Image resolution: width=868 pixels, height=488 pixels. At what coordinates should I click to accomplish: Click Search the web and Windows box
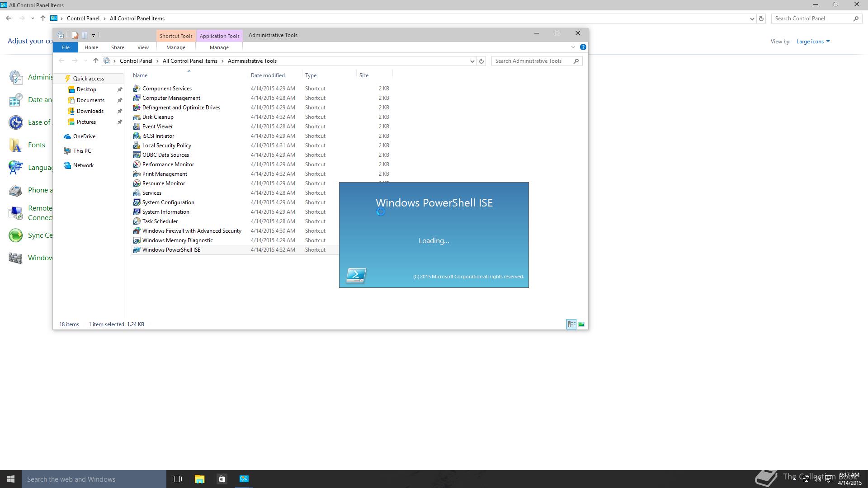pos(94,479)
